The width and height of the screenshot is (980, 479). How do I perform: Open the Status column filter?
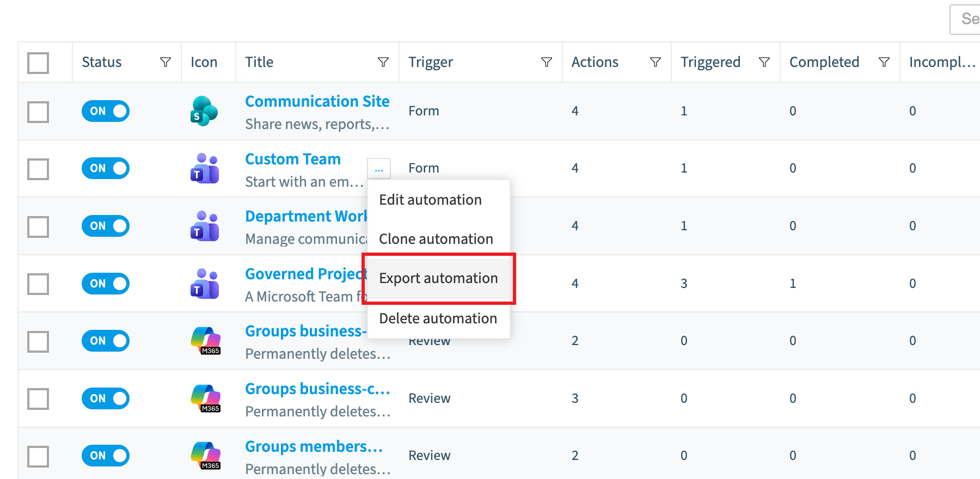coord(166,62)
